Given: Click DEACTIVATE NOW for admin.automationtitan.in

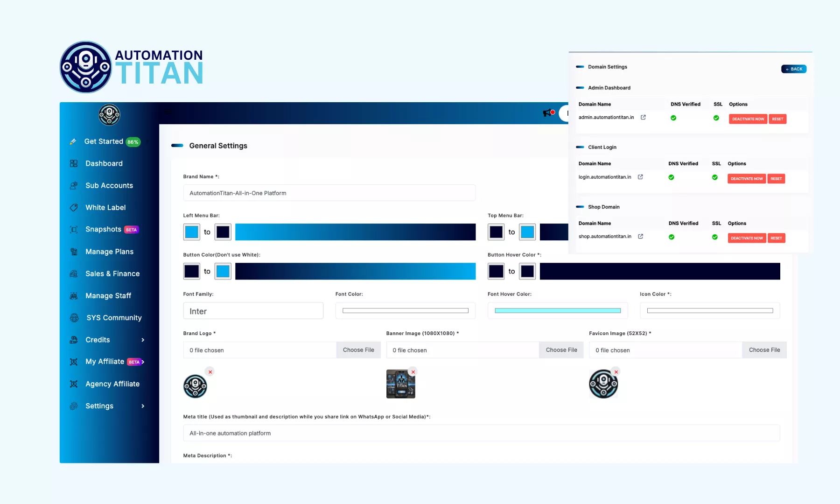Looking at the screenshot, I should pyautogui.click(x=748, y=119).
